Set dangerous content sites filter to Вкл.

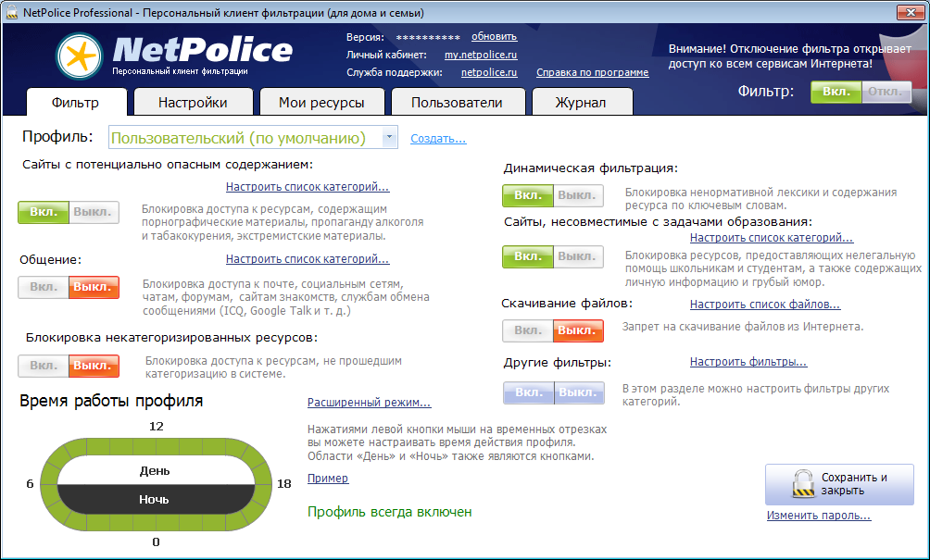44,212
